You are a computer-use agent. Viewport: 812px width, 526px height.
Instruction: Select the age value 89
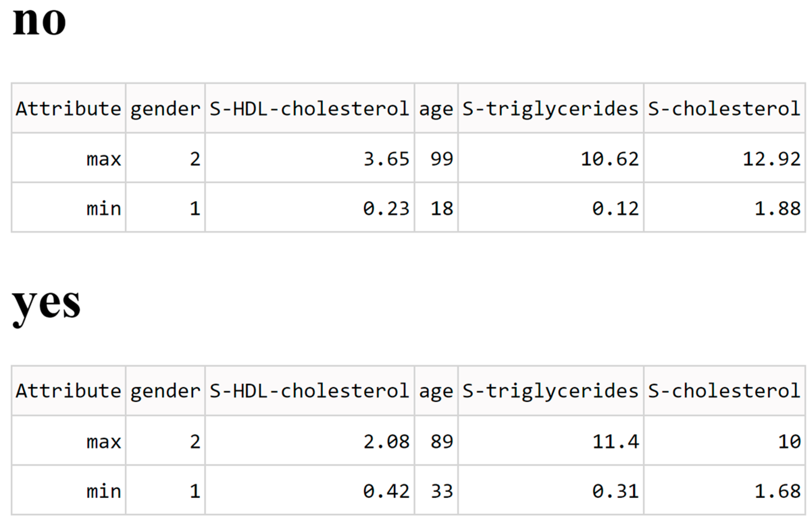tap(442, 442)
